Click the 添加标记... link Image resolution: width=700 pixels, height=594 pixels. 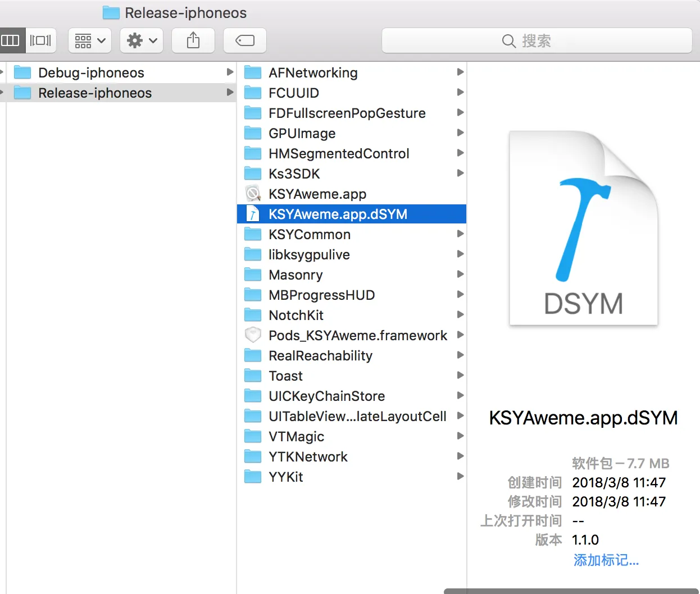(x=606, y=560)
